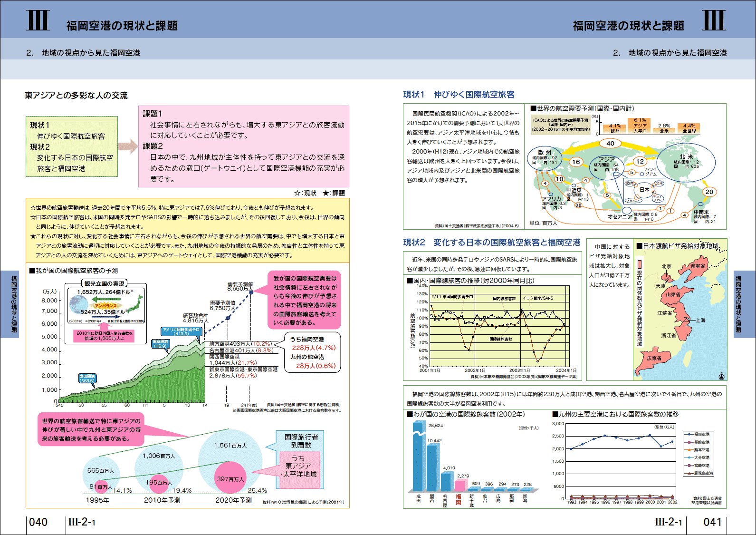Click the pink legend swatch for 現在の団体観光ビザ発給対象地域

tap(640, 263)
